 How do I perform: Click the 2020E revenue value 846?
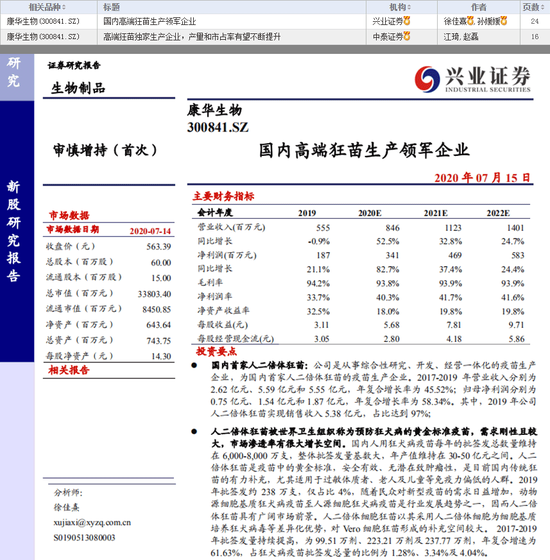392,228
